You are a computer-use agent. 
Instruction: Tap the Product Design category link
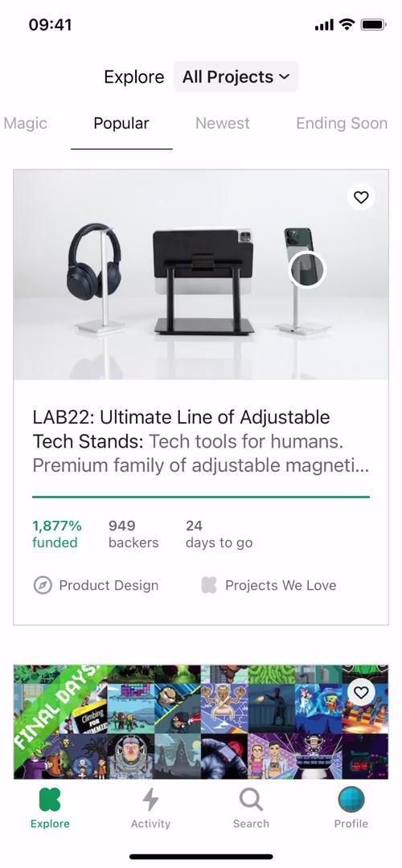[x=109, y=585]
